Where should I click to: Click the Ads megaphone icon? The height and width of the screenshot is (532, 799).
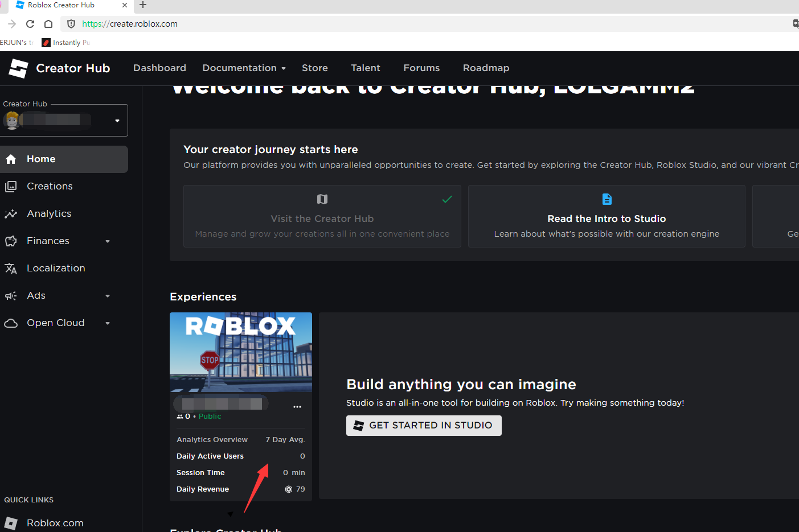click(11, 296)
